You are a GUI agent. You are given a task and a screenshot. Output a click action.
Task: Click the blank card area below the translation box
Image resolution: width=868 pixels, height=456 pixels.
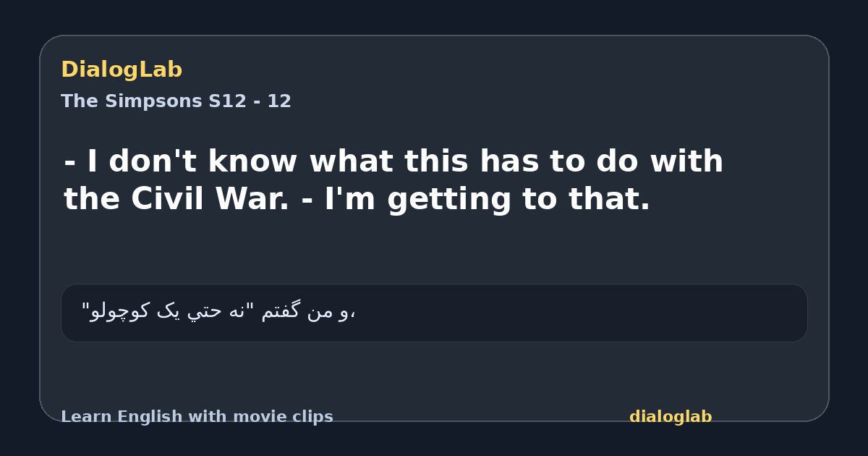coord(434,373)
